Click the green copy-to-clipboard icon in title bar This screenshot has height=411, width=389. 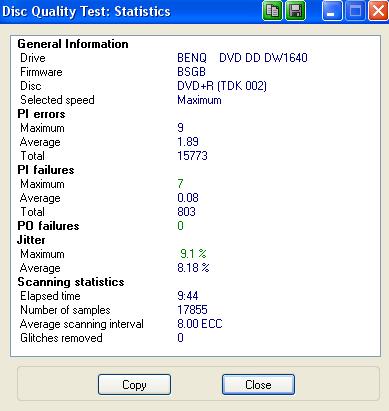coord(272,11)
